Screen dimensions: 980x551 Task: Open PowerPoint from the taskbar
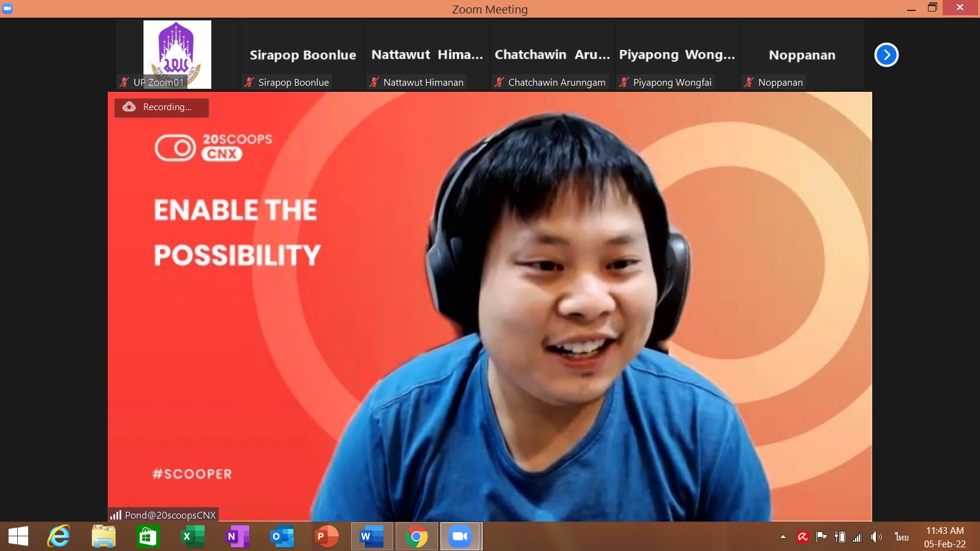tap(326, 536)
